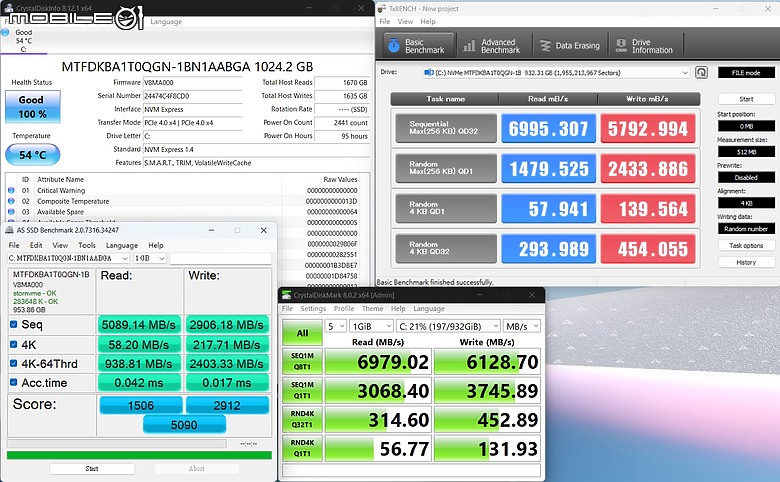Click the 512 MB measurement size field
The height and width of the screenshot is (482, 780).
tap(746, 152)
